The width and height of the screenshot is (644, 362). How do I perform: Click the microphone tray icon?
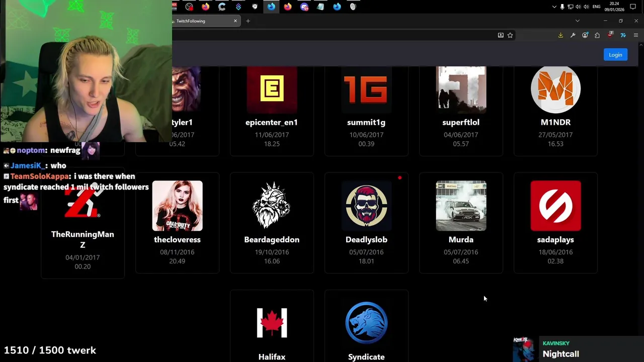(x=562, y=7)
